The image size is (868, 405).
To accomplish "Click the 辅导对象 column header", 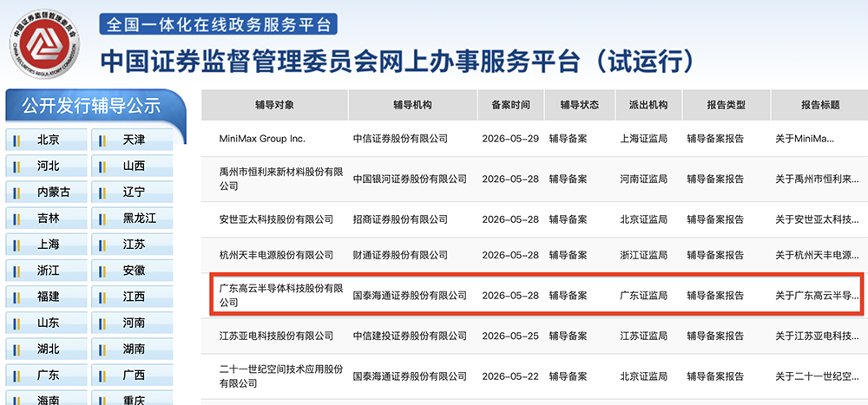I will 274,105.
